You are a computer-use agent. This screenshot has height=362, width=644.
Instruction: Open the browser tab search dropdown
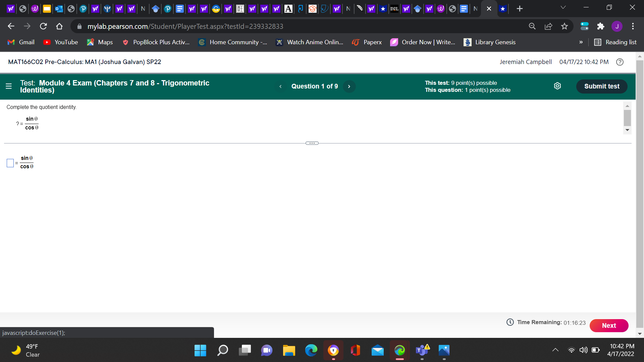coord(563,7)
